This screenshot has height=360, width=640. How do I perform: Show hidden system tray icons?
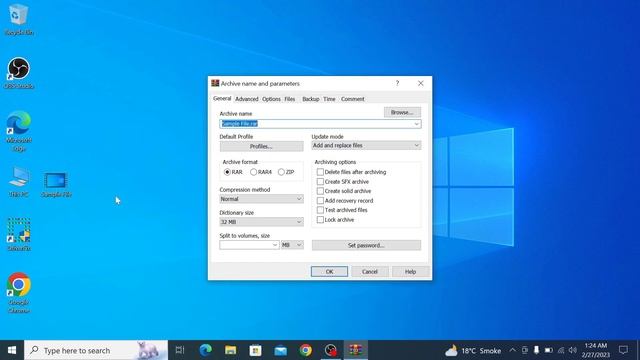click(x=512, y=350)
